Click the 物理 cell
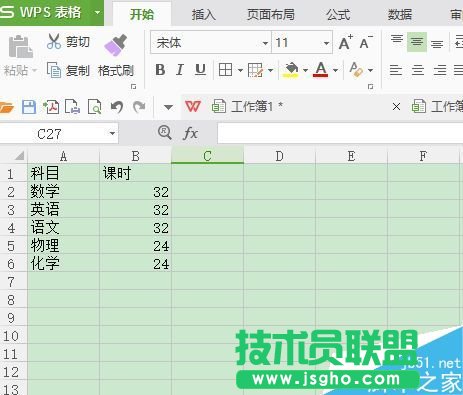Screen dimensions: 463x395 pyautogui.click(x=63, y=245)
